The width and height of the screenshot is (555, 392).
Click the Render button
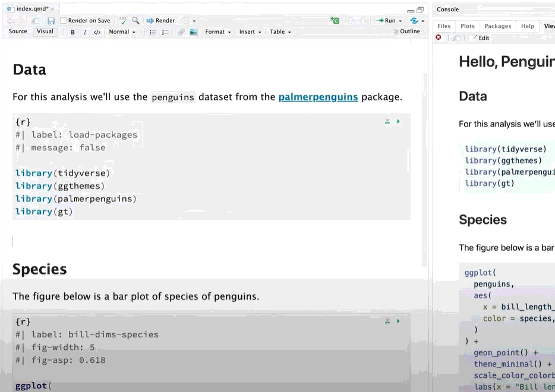click(161, 21)
